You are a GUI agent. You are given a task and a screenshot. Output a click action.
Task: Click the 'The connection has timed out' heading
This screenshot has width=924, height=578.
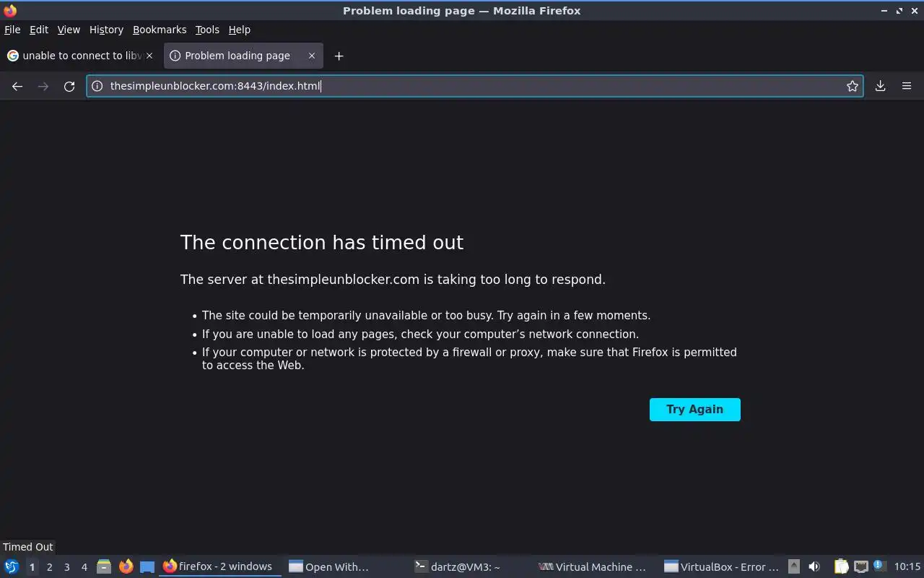[x=322, y=242]
